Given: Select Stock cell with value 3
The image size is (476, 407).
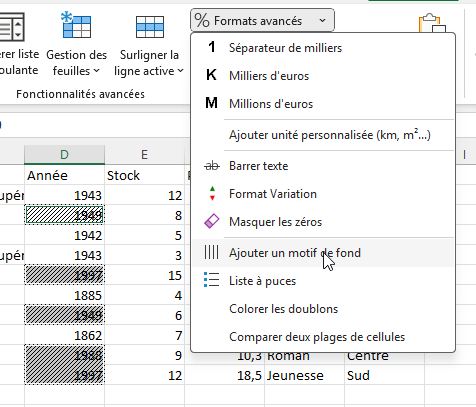Looking at the screenshot, I should coord(144,255).
